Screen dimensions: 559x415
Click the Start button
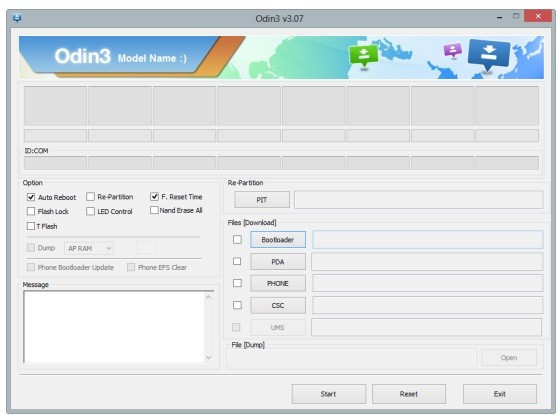(x=329, y=394)
